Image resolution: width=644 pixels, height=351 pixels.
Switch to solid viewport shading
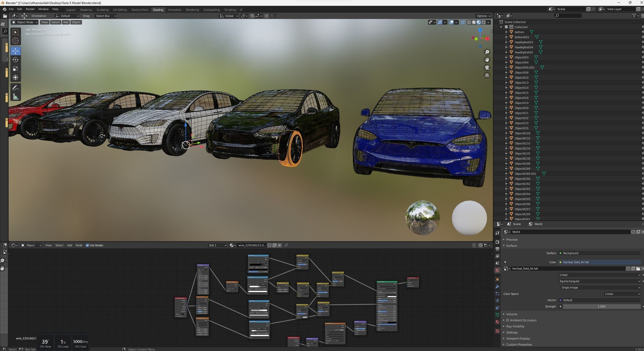tap(474, 22)
